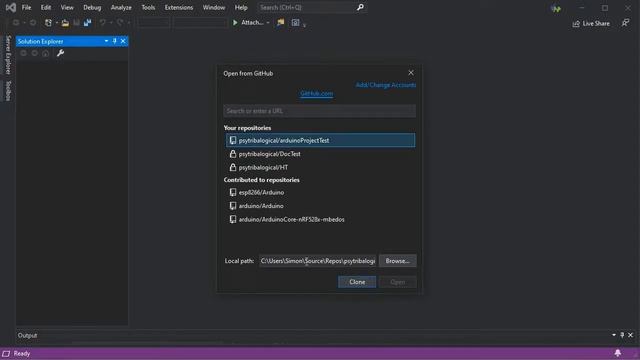
Task: Open the Help menu
Action: pyautogui.click(x=241, y=7)
